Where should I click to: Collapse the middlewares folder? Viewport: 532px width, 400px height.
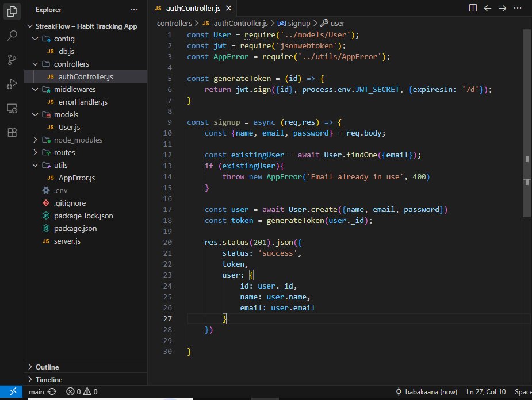pos(35,89)
